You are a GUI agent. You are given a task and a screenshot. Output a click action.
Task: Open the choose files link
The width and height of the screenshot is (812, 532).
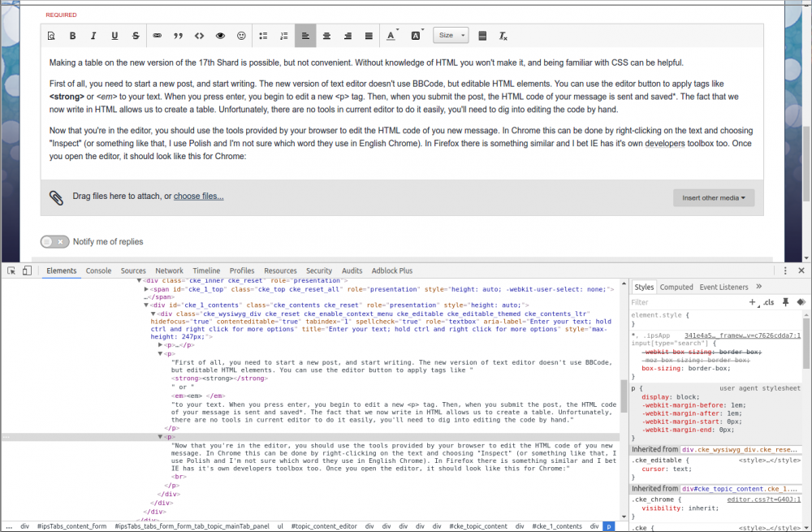click(199, 197)
